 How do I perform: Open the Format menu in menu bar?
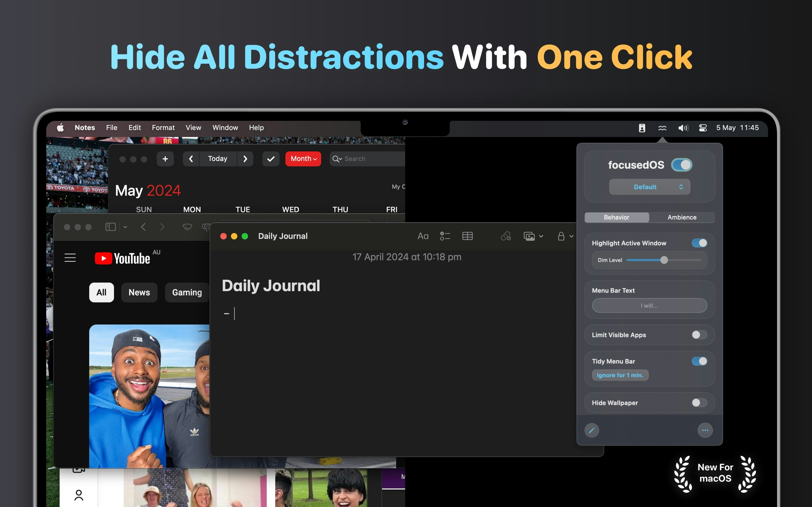pos(163,128)
